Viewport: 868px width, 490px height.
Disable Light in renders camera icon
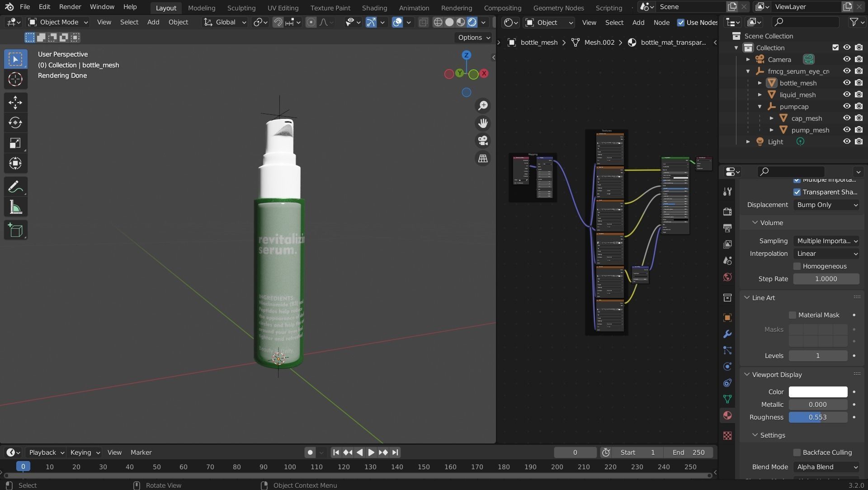[x=859, y=141]
